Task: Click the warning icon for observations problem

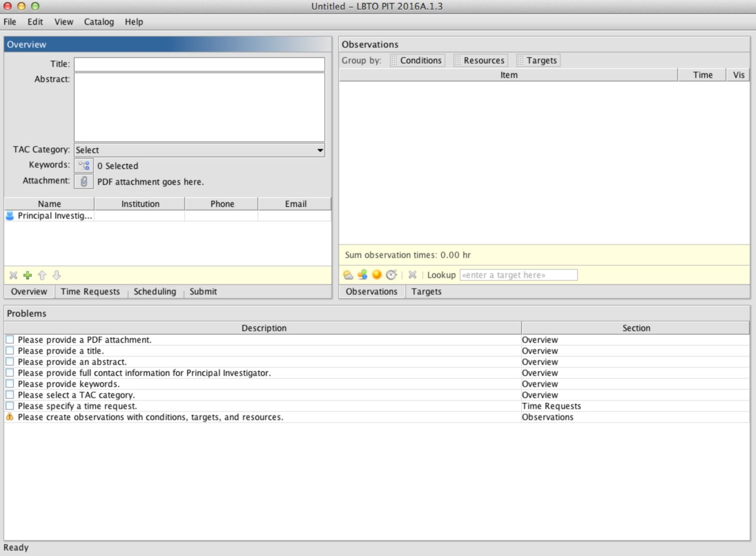Action: (x=10, y=417)
